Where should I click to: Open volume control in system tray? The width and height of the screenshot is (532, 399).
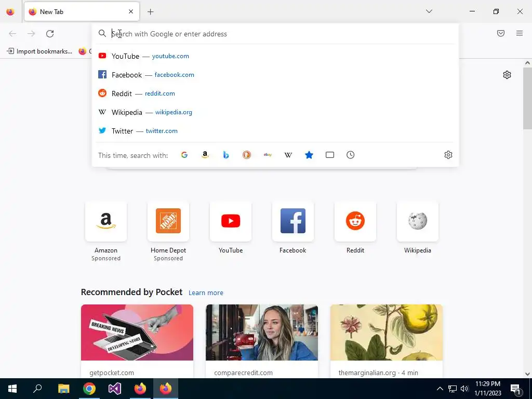coord(464,389)
